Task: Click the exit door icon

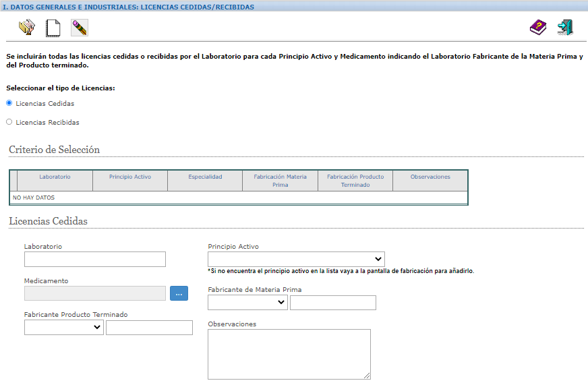Action: click(565, 28)
